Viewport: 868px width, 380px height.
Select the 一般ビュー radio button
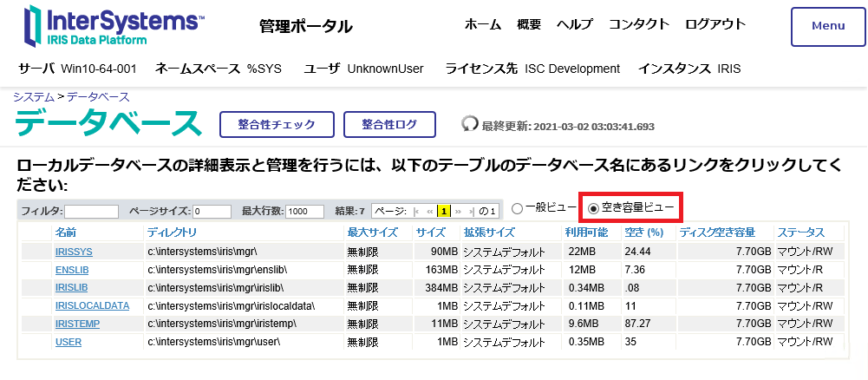pyautogui.click(x=518, y=208)
